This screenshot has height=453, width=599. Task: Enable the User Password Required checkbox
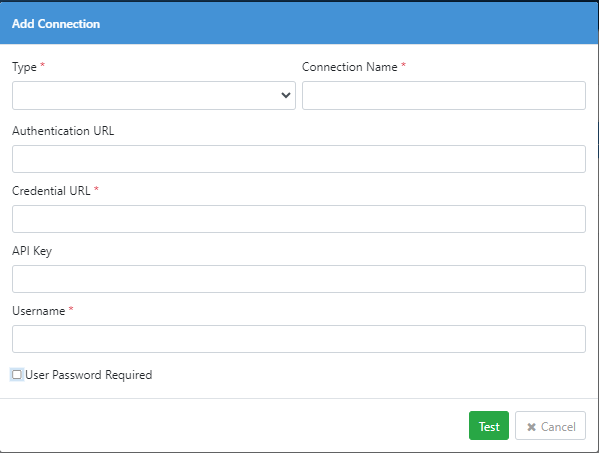17,375
